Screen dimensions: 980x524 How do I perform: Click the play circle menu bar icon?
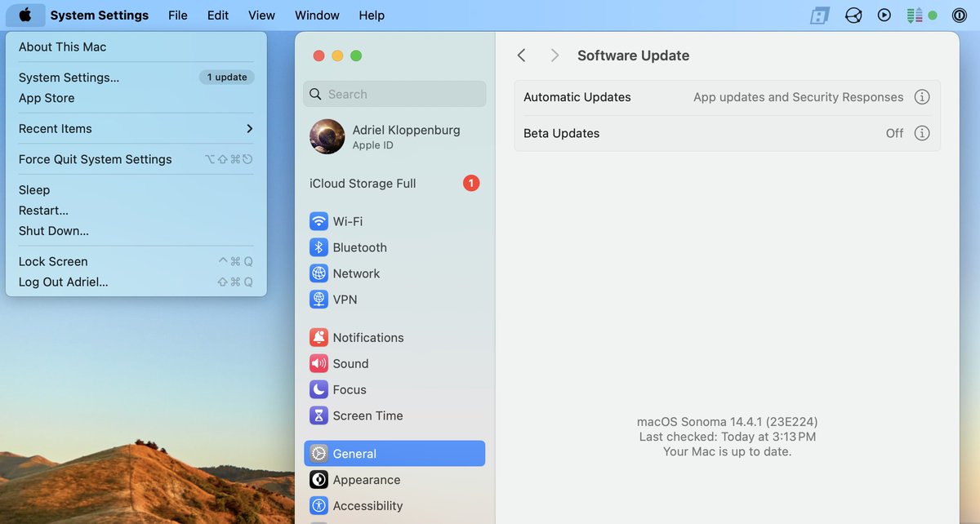pos(884,15)
